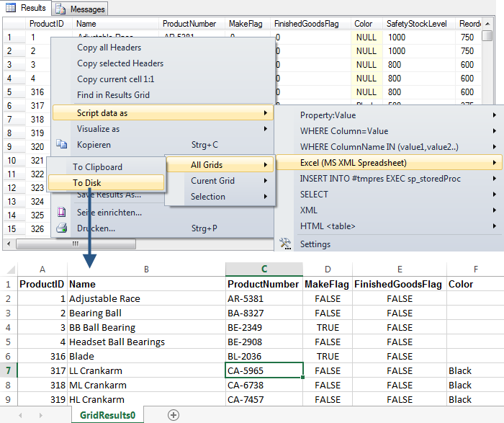The image size is (504, 423).
Task: Expand WHERE Column=Value submenu
Action: pos(389,131)
